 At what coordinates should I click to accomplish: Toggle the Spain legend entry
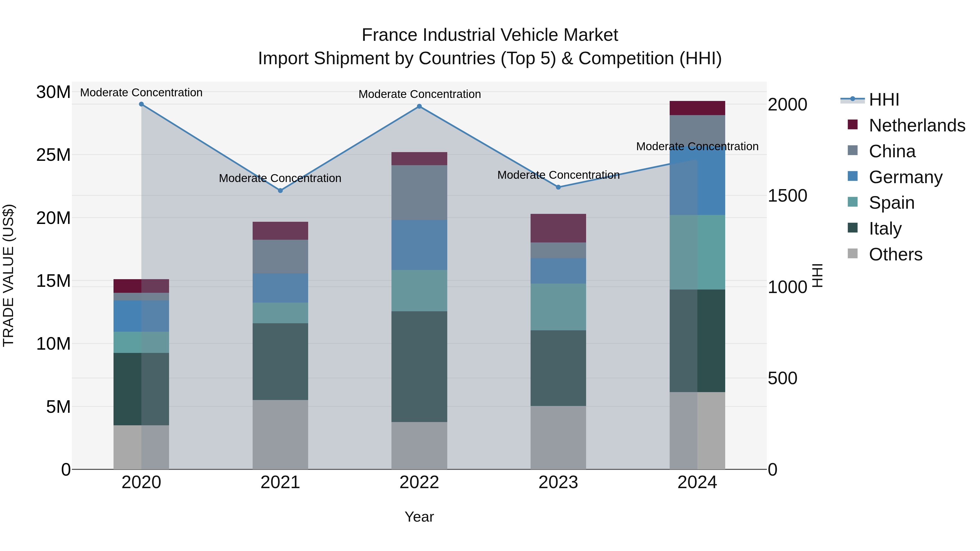tap(881, 203)
